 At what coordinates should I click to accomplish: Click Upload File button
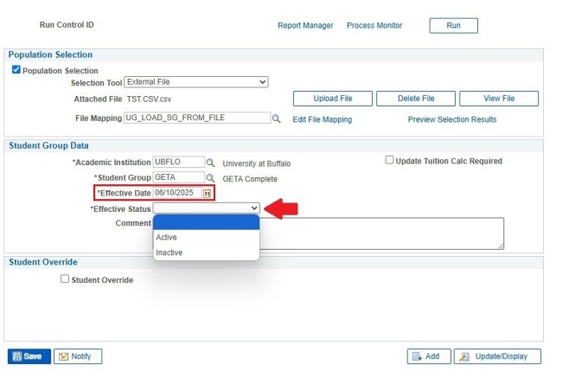click(333, 99)
